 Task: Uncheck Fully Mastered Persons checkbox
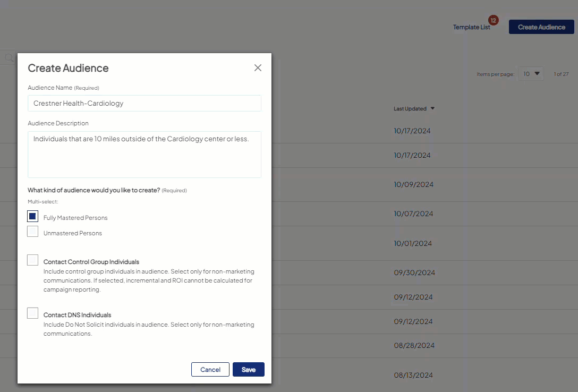click(x=32, y=217)
